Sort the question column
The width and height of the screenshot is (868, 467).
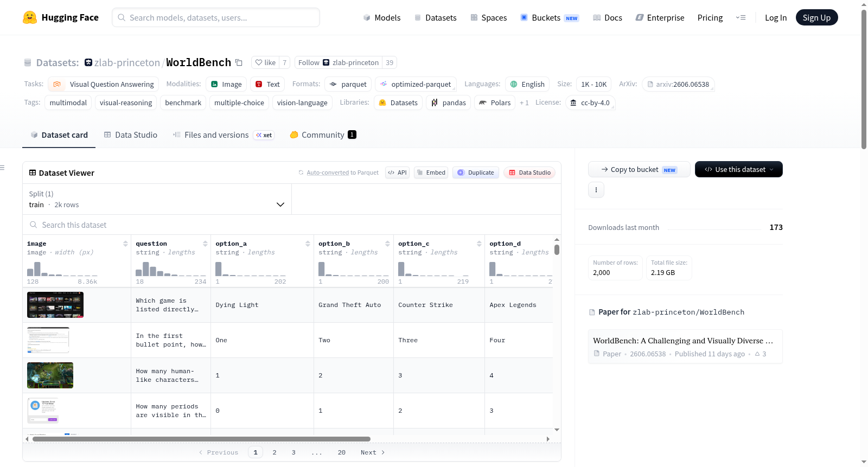point(205,244)
